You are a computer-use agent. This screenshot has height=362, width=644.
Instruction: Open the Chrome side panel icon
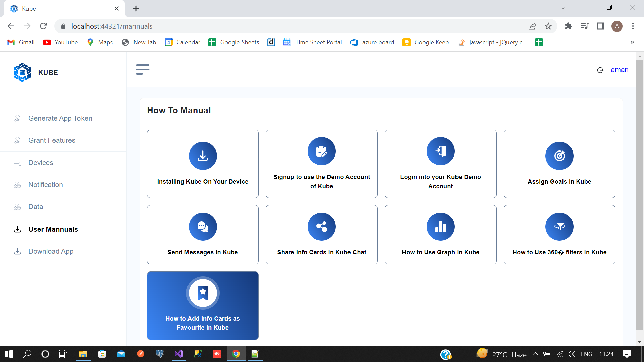click(x=601, y=26)
